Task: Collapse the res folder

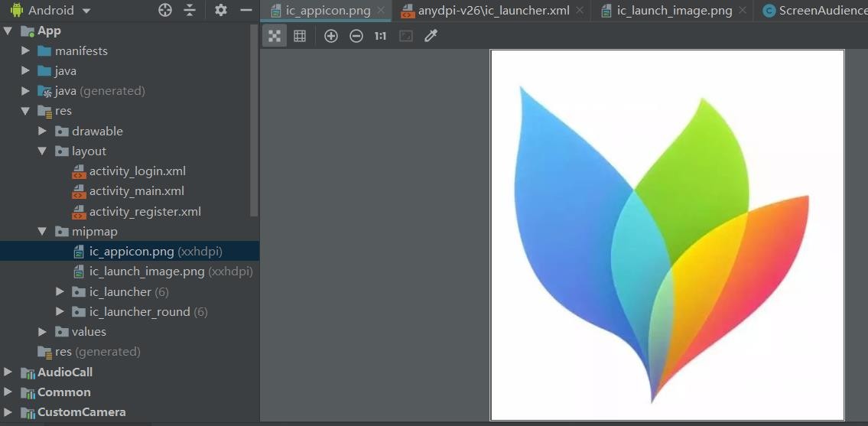Action: pyautogui.click(x=25, y=111)
